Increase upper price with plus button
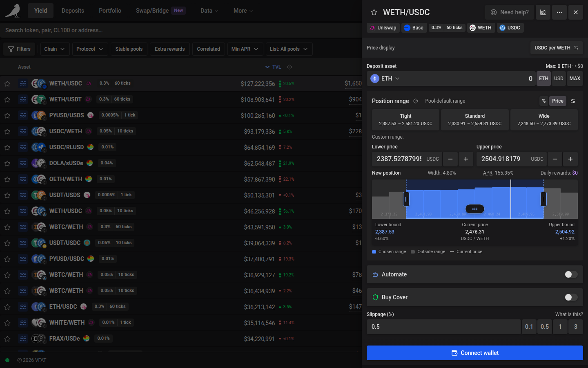This screenshot has width=588, height=368. click(570, 159)
